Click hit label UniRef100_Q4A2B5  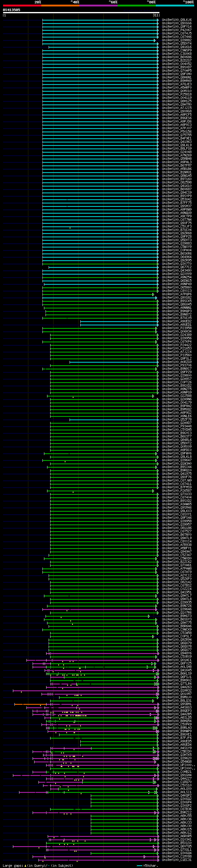tap(177, 714)
